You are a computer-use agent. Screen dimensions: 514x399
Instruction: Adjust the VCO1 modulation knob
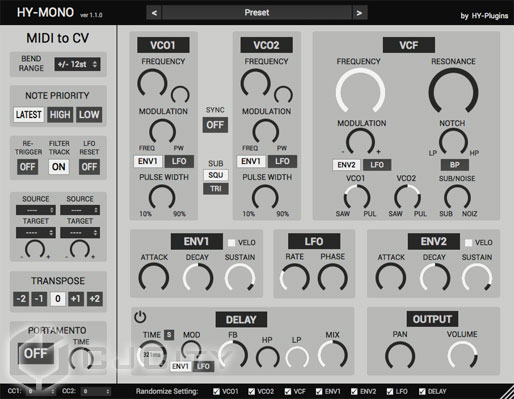tap(162, 132)
